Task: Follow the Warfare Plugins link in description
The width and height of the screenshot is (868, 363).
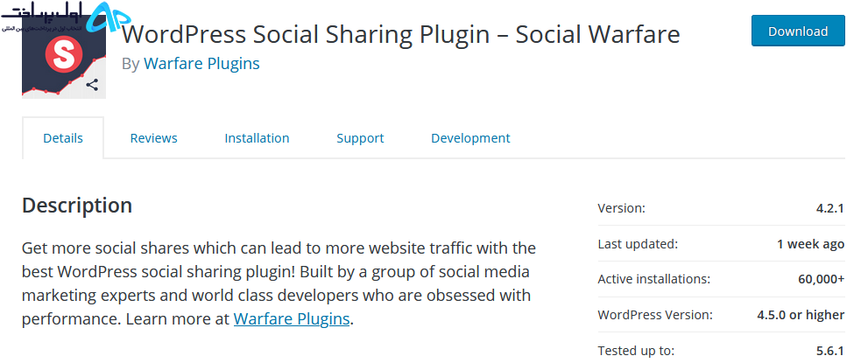Action: point(292,318)
